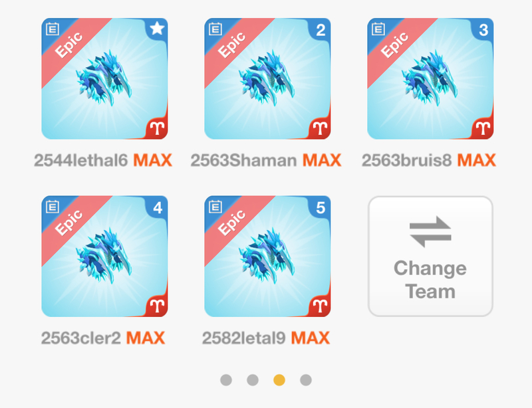The image size is (532, 408).
Task: Click the number 5 badge on letal9 card
Action: point(321,208)
